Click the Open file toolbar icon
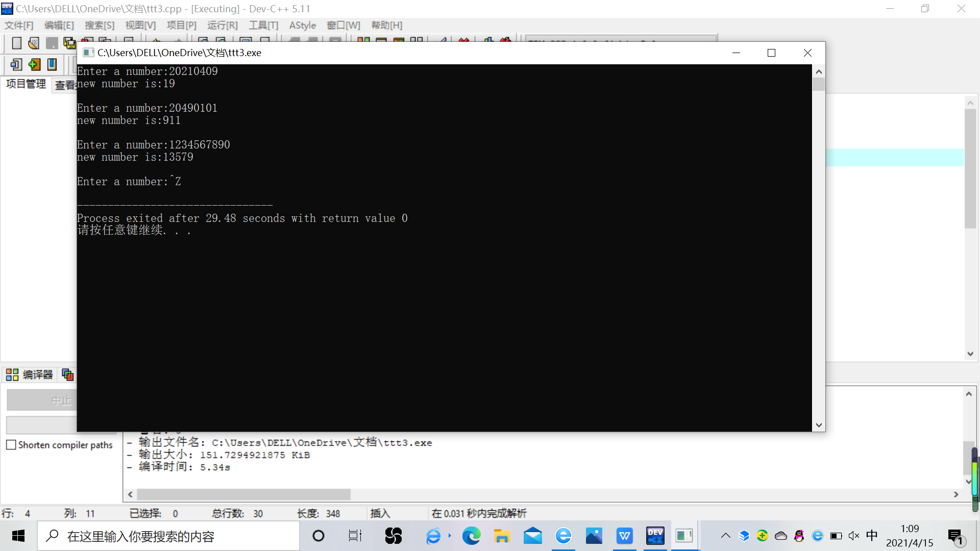 (x=34, y=43)
